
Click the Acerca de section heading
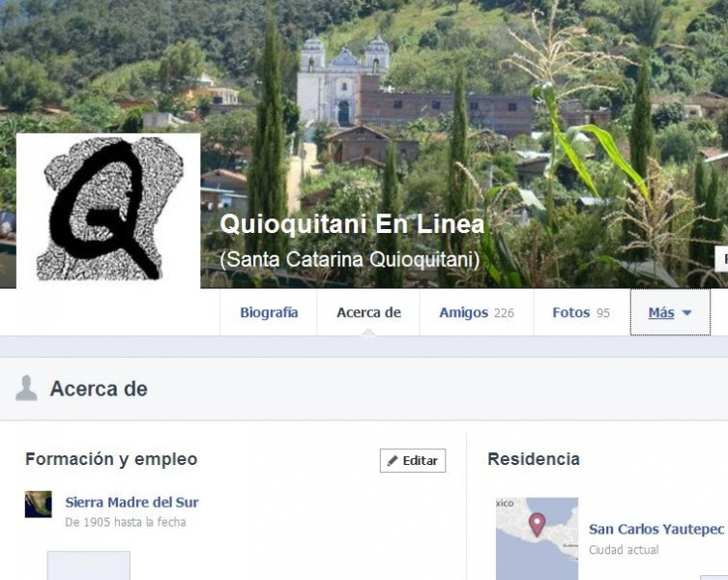tap(99, 389)
